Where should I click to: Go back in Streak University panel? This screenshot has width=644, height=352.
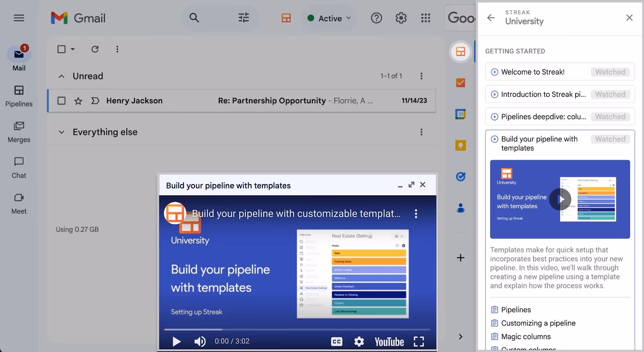[x=491, y=18]
